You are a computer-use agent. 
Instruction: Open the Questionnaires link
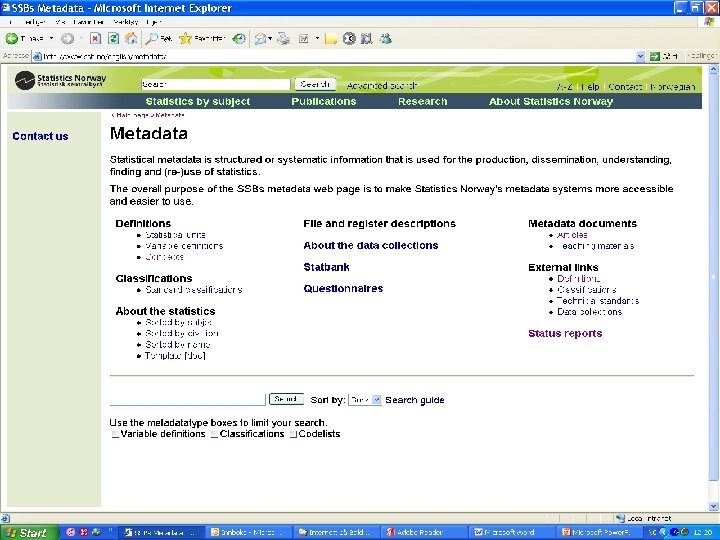click(x=343, y=289)
